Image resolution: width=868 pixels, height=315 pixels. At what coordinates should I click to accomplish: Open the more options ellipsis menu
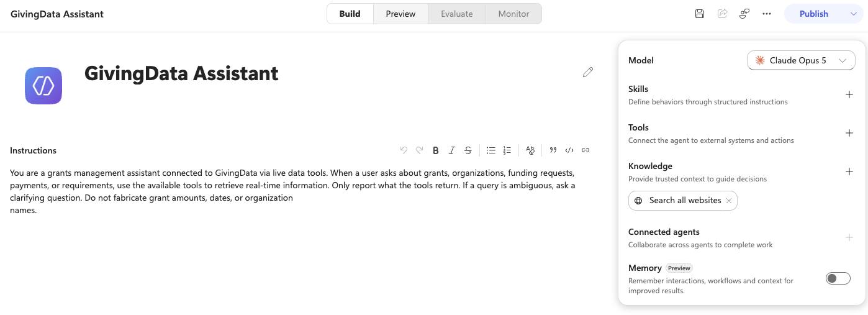pyautogui.click(x=767, y=14)
